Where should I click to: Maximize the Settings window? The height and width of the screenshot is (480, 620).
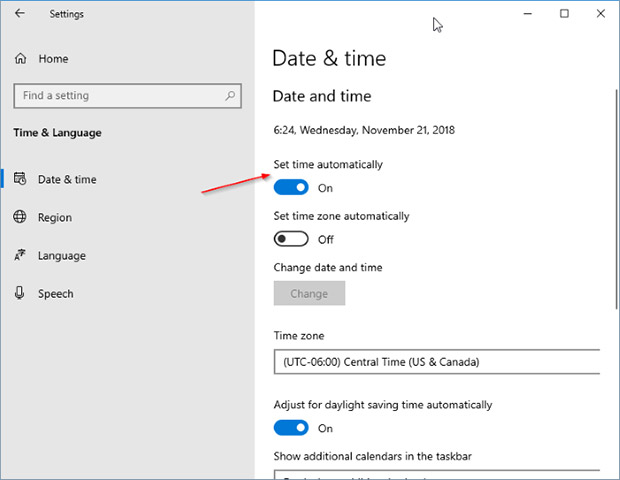tap(564, 14)
